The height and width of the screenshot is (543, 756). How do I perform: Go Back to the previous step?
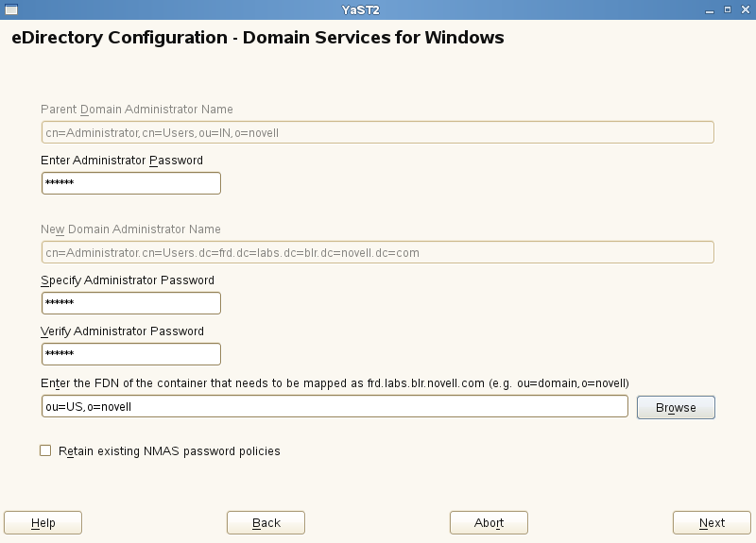(266, 522)
